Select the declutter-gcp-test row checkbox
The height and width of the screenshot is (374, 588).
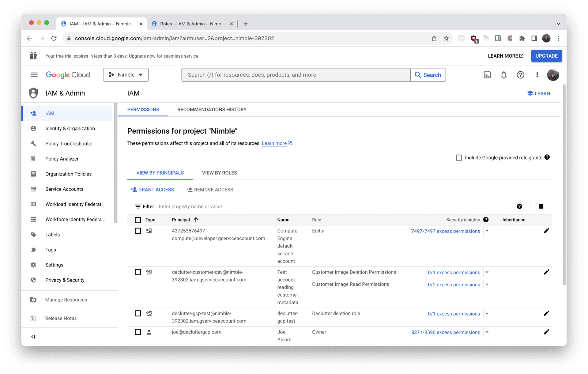coord(138,313)
